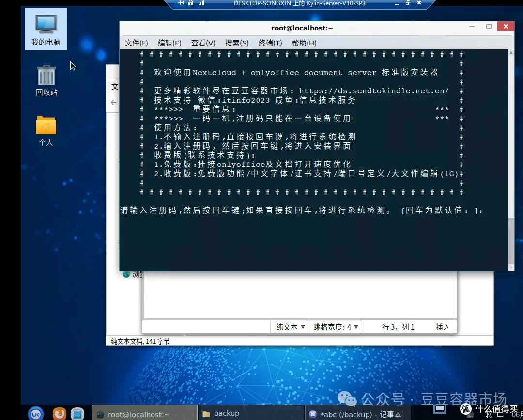The width and height of the screenshot is (523, 420).
Task: Open the 文件(F) terminal menu
Action: (x=137, y=43)
